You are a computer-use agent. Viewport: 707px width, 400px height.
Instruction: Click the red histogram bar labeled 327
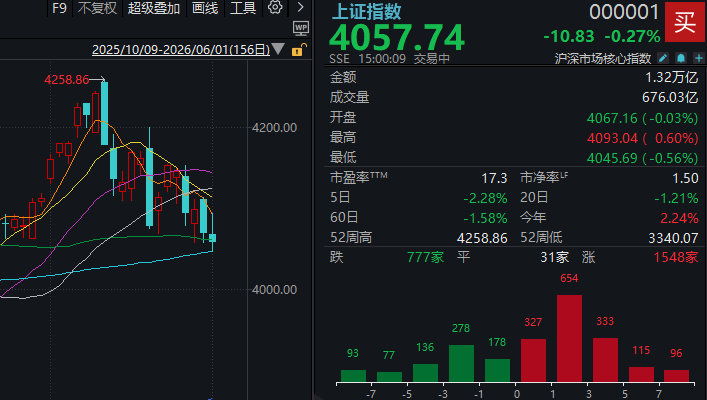coord(533,361)
